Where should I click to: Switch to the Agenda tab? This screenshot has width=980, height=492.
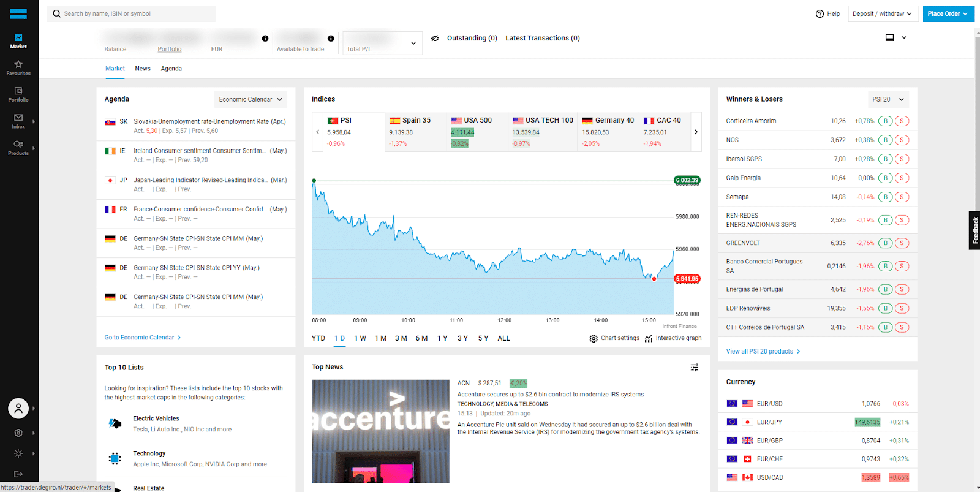[x=171, y=69]
